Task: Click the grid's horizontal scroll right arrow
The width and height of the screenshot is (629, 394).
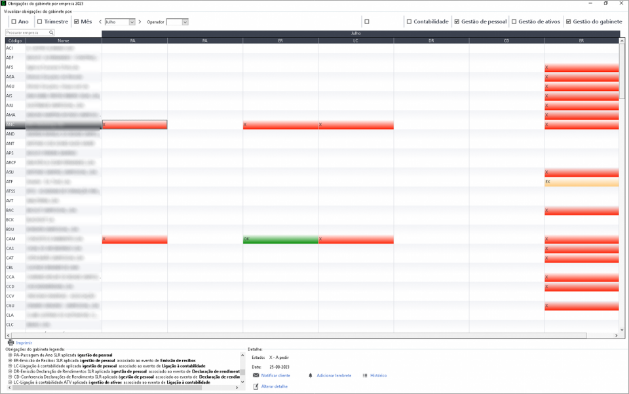Action: (617, 335)
